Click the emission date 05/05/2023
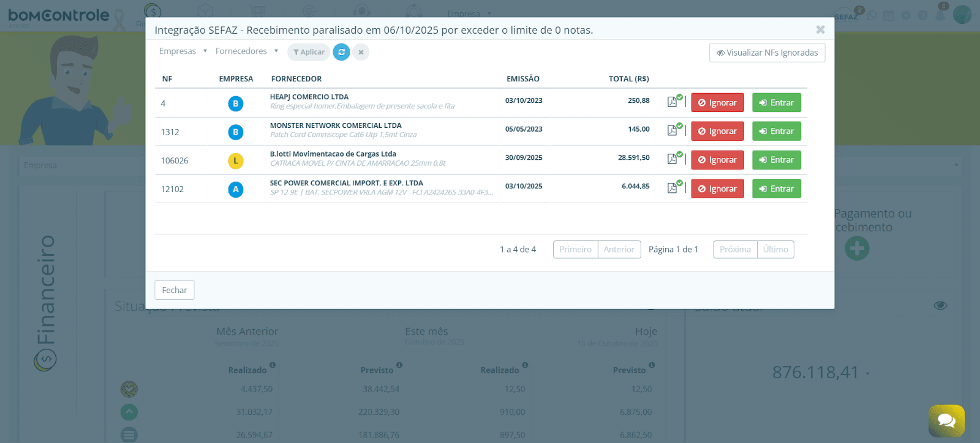 click(524, 129)
